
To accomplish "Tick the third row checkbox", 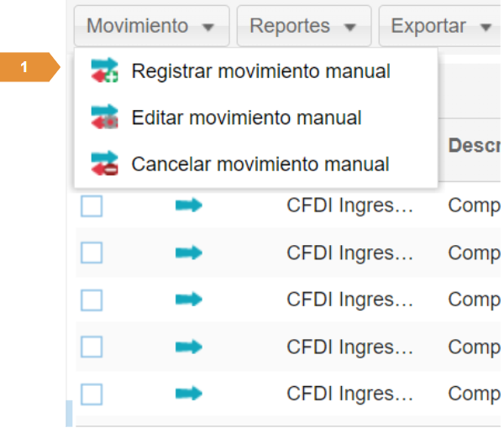I will pyautogui.click(x=92, y=300).
